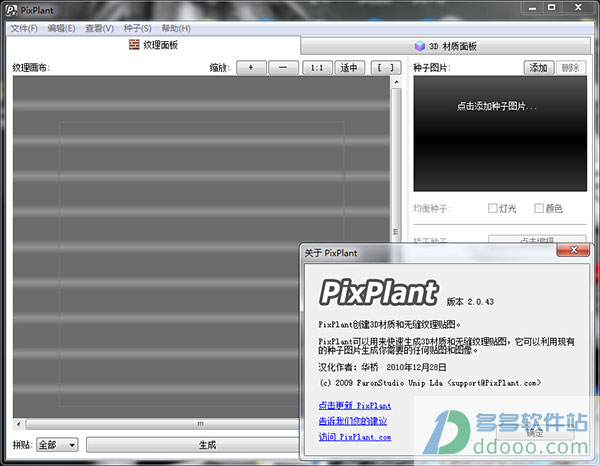Open the 告诉我们你的建议 link
Viewport: 600px width, 466px height.
click(x=352, y=421)
